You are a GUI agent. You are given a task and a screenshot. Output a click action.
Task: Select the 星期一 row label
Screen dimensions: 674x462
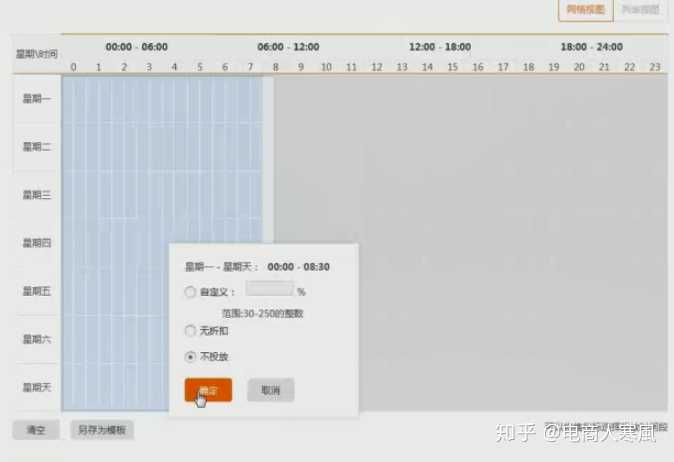[37, 98]
